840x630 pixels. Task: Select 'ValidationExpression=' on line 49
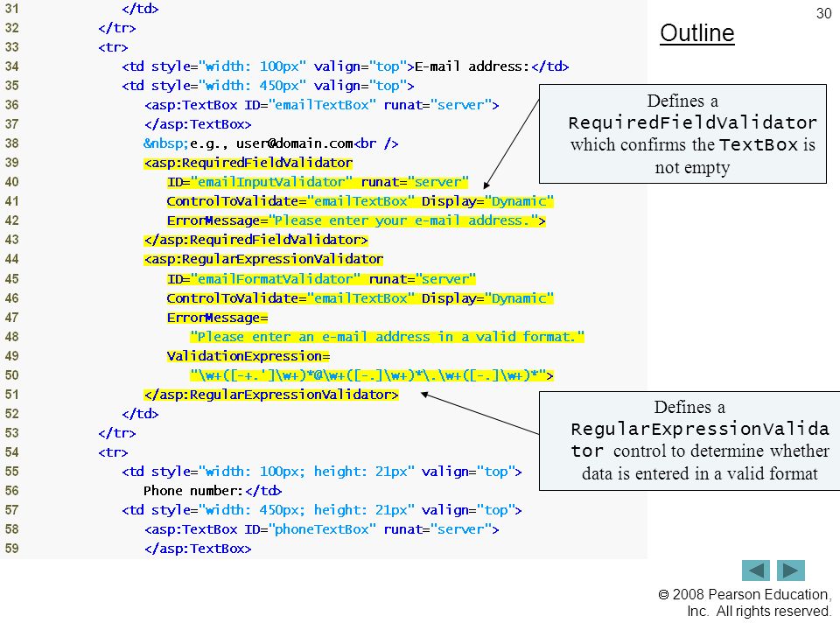248,356
